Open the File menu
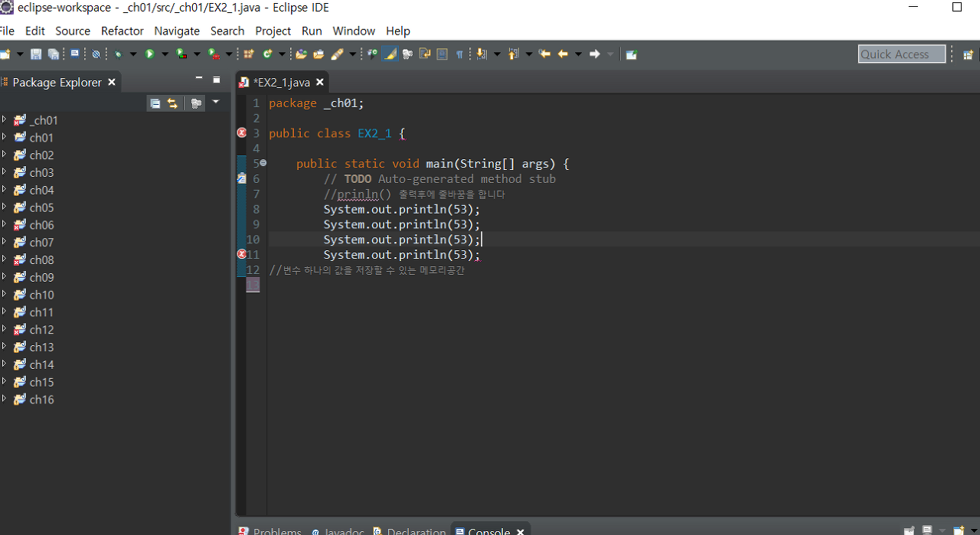The width and height of the screenshot is (980, 535). pos(6,31)
